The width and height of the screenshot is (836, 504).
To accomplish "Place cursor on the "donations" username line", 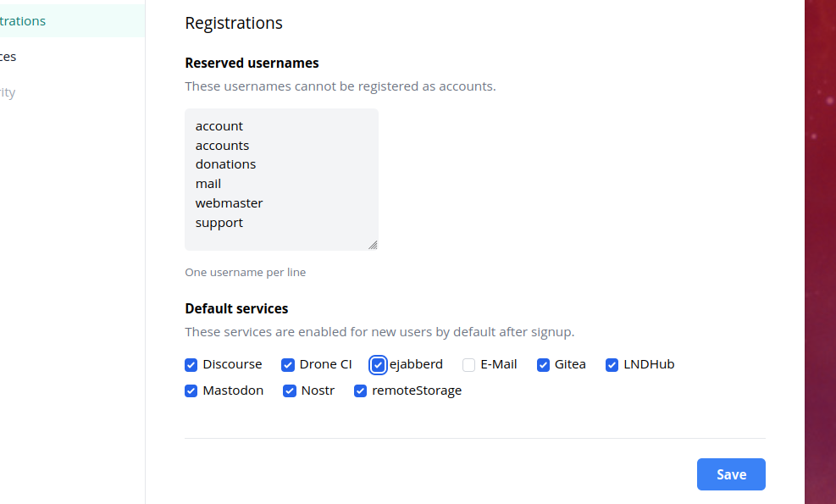I will pos(226,164).
